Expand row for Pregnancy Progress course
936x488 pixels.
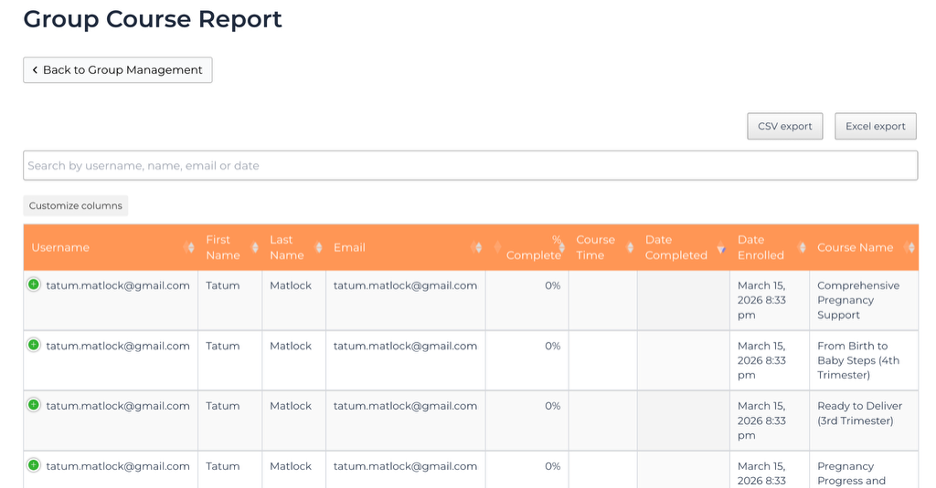[x=34, y=465]
